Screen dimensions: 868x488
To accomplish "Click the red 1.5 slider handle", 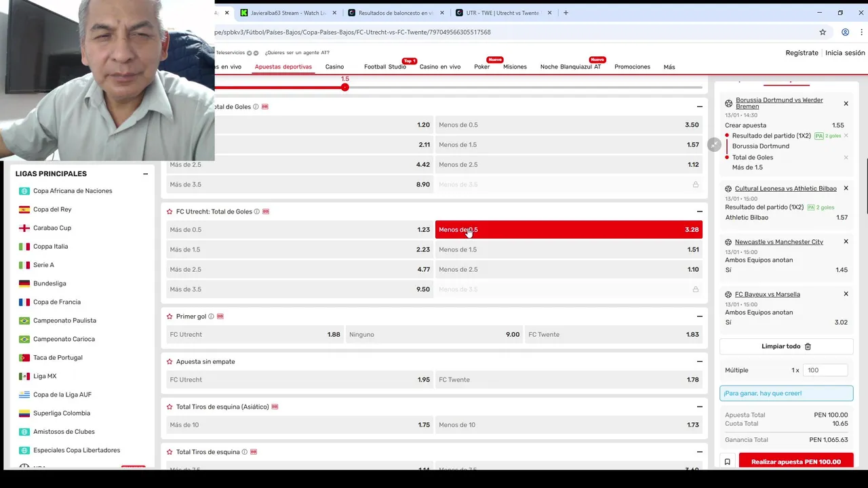I will click(x=345, y=87).
